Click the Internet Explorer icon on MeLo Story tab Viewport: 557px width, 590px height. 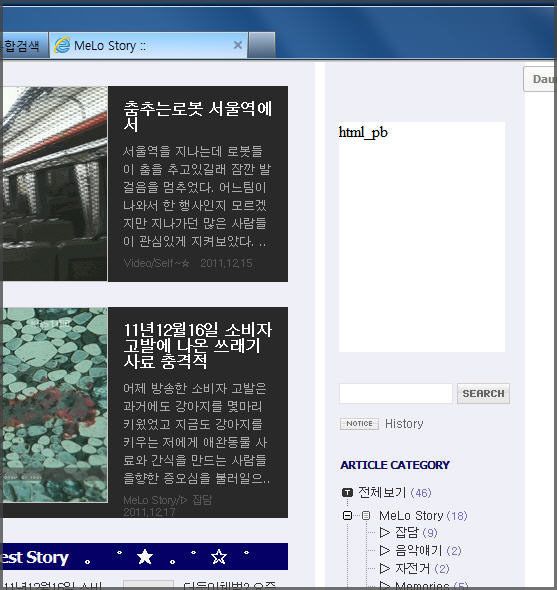click(62, 46)
